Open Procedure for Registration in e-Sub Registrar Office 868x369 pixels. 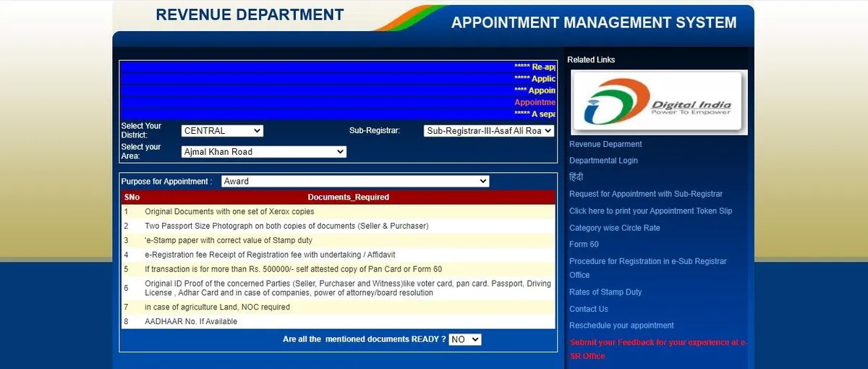(x=647, y=261)
